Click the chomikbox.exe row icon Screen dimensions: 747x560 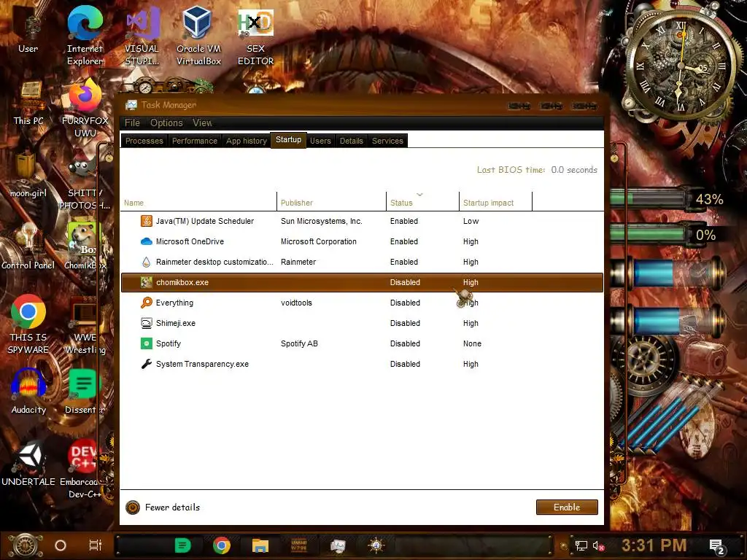click(x=146, y=282)
